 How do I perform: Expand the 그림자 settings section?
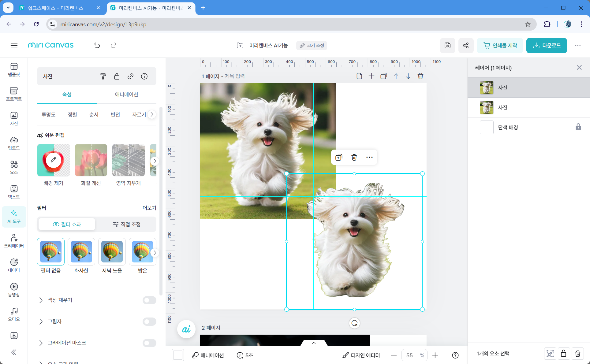coord(41,321)
